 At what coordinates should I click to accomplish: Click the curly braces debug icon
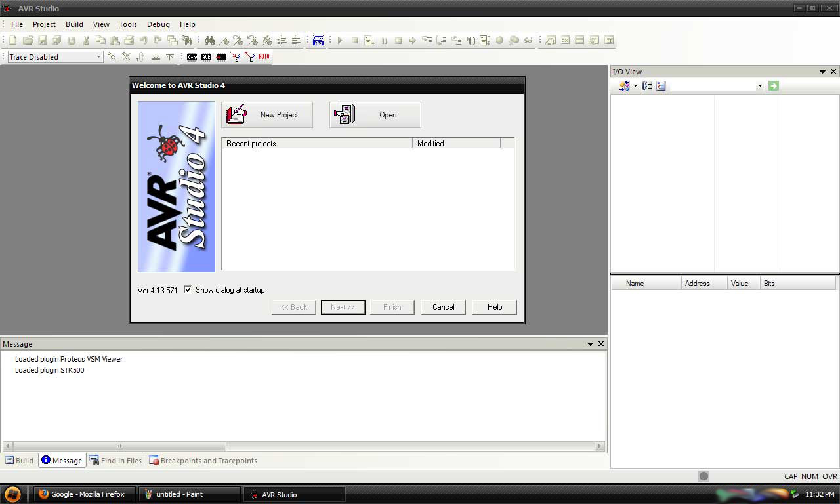(471, 41)
